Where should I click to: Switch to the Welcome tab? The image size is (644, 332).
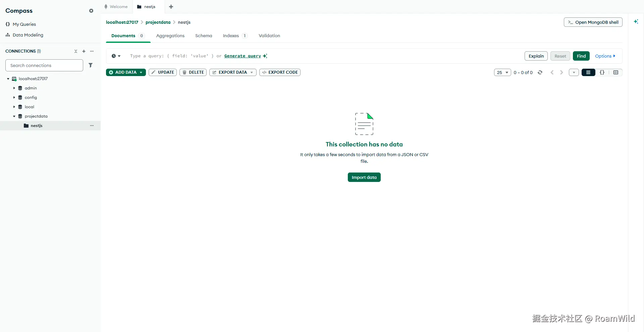tap(116, 7)
